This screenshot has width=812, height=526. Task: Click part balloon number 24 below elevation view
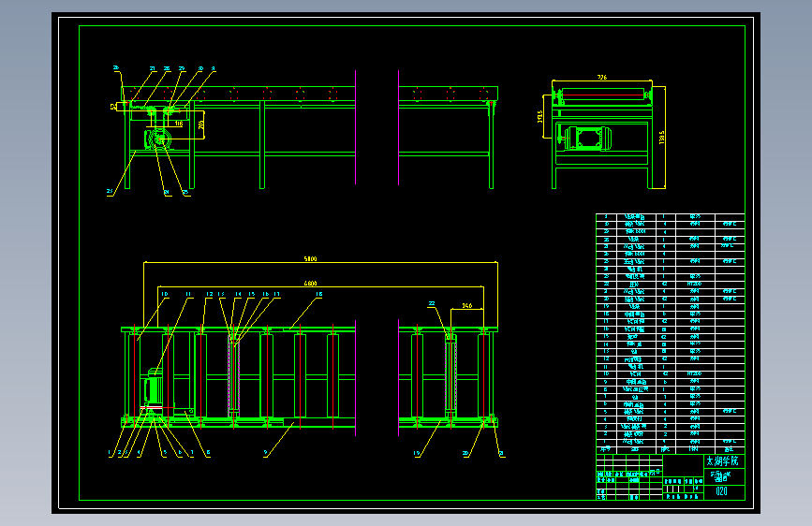(x=167, y=193)
